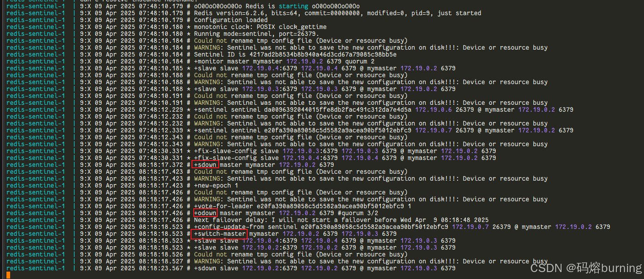Click the '+switch-master mymaster' event text
The image size is (644, 279).
pos(236,234)
